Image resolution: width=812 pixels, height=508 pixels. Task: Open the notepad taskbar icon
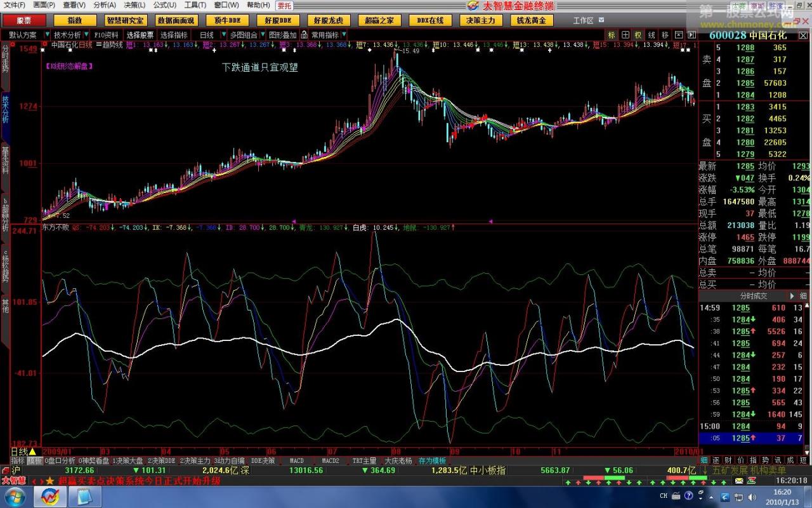coord(84,496)
